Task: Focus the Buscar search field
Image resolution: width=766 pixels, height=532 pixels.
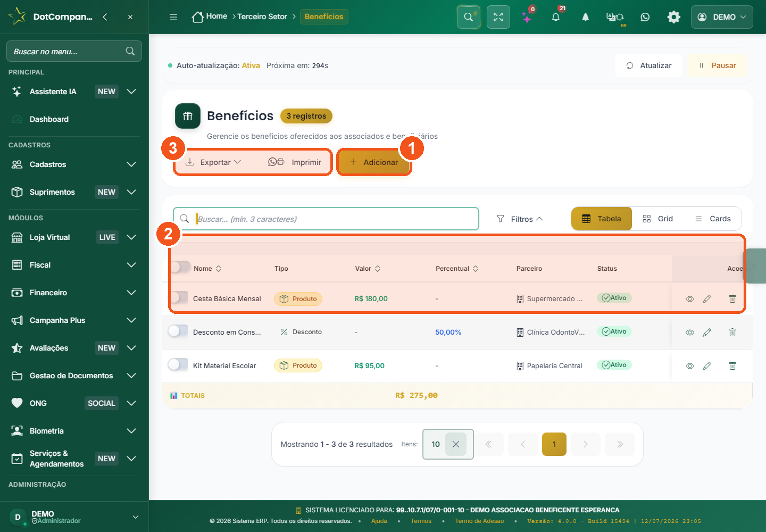Action: click(x=326, y=219)
